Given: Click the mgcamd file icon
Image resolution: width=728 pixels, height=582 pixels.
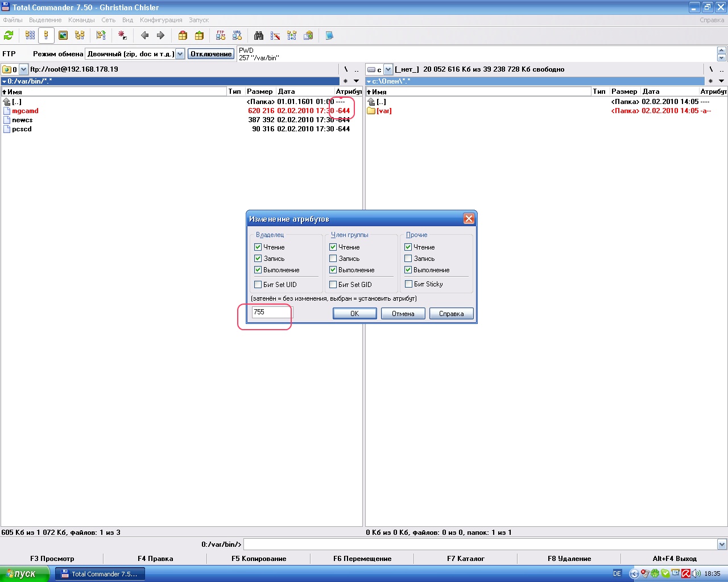Looking at the screenshot, I should pyautogui.click(x=7, y=111).
